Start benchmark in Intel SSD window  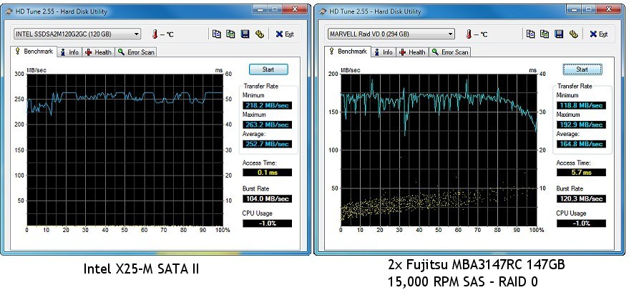click(268, 69)
